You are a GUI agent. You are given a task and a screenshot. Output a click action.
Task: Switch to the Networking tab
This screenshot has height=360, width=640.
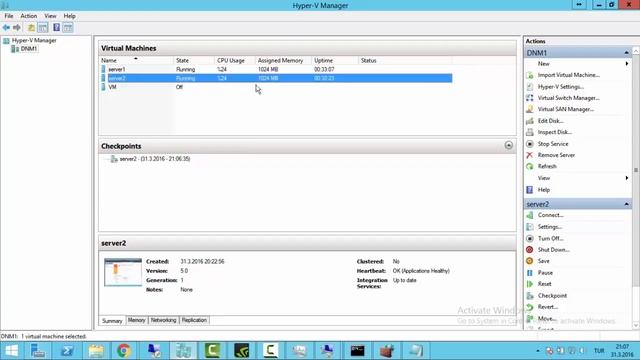click(x=163, y=320)
